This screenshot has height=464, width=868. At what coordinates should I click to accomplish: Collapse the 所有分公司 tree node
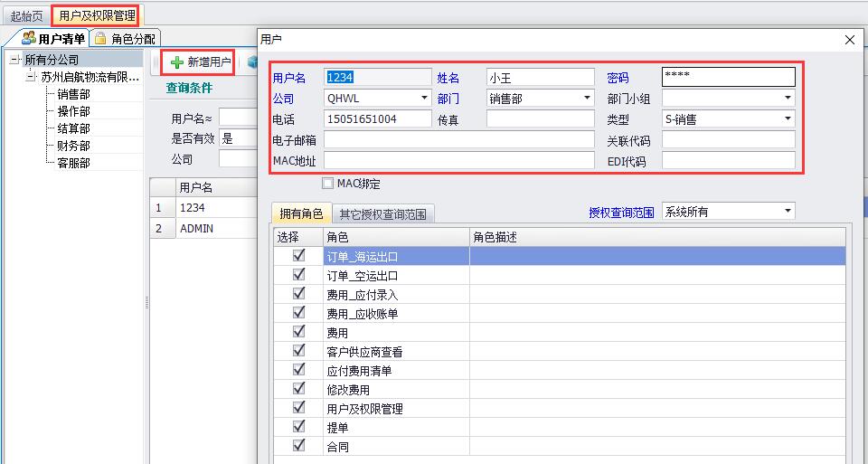tap(14, 60)
